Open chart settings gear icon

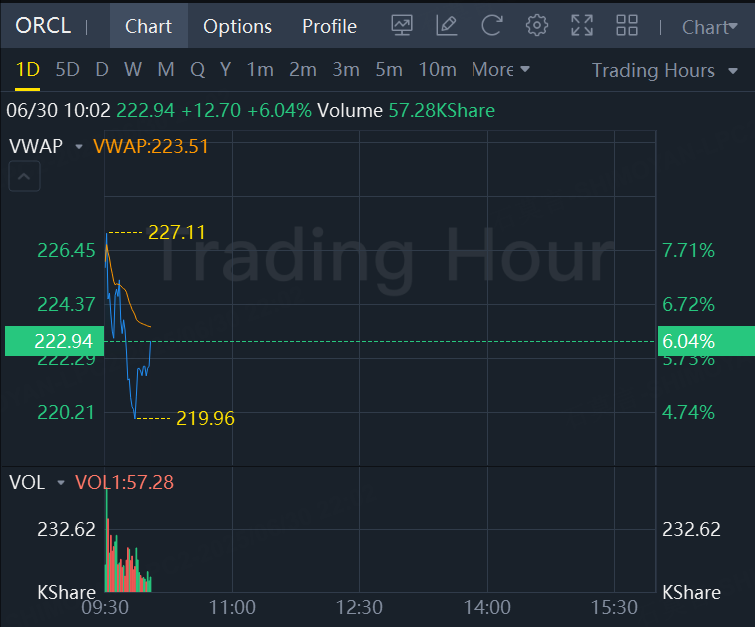tap(537, 26)
